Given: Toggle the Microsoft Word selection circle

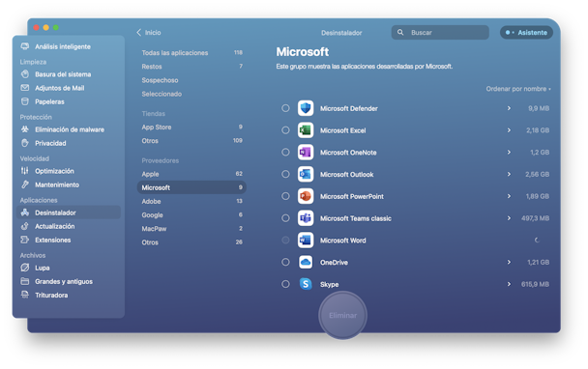Looking at the screenshot, I should click(285, 241).
